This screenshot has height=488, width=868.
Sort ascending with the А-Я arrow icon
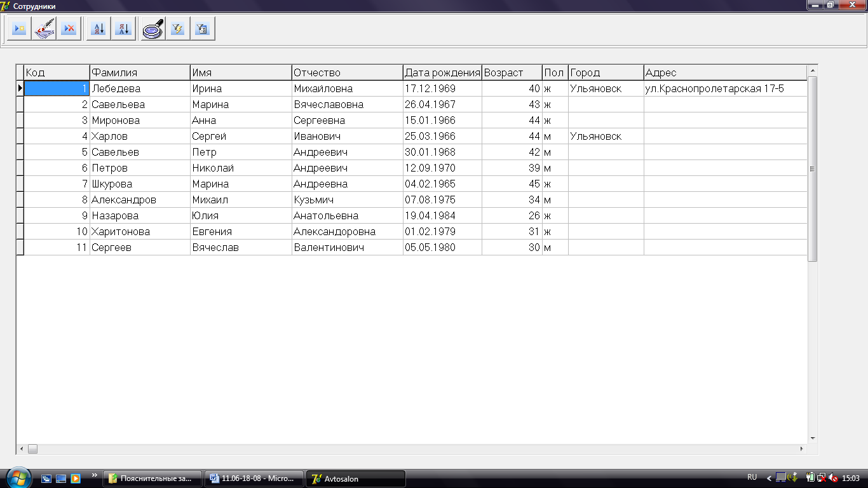pos(98,29)
